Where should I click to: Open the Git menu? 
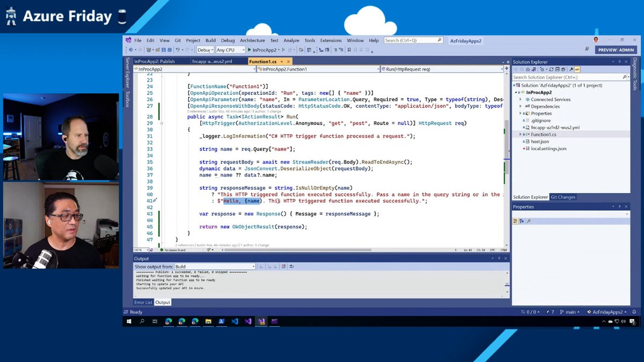pyautogui.click(x=178, y=40)
